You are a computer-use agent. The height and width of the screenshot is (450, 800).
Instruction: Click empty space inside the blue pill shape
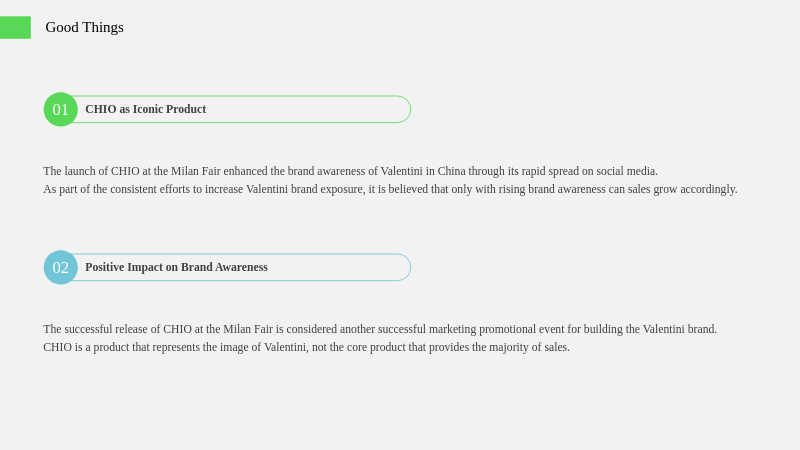point(337,267)
